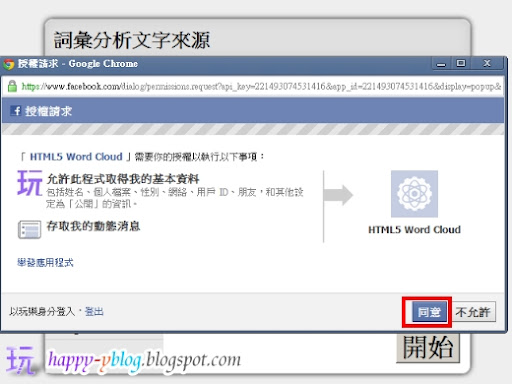Click the 不允許 (Don't Allow) button
The image size is (512, 384).
[473, 312]
